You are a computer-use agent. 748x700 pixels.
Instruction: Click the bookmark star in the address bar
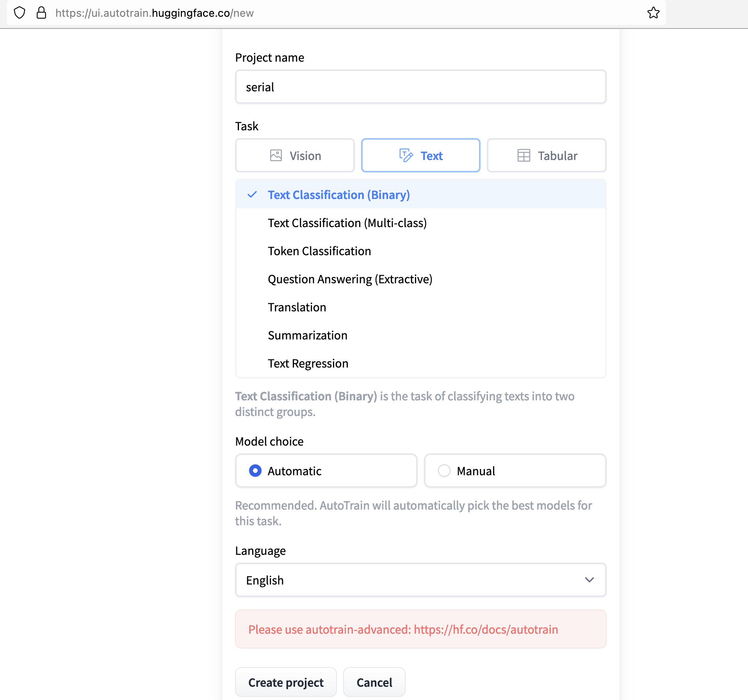point(653,12)
